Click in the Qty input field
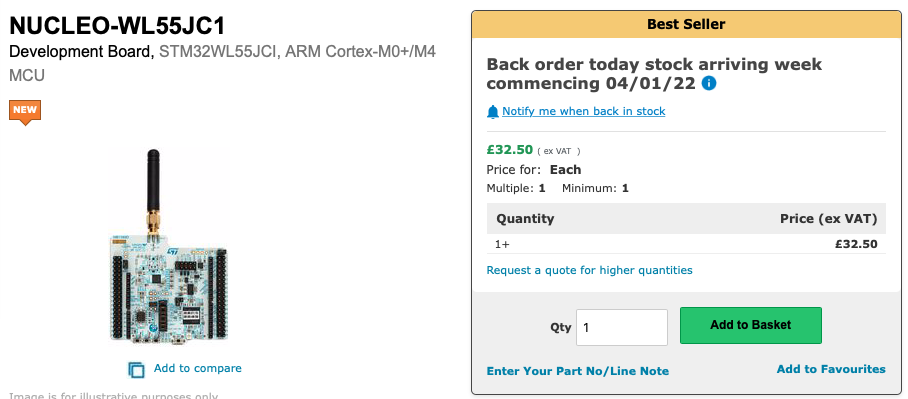 [622, 327]
